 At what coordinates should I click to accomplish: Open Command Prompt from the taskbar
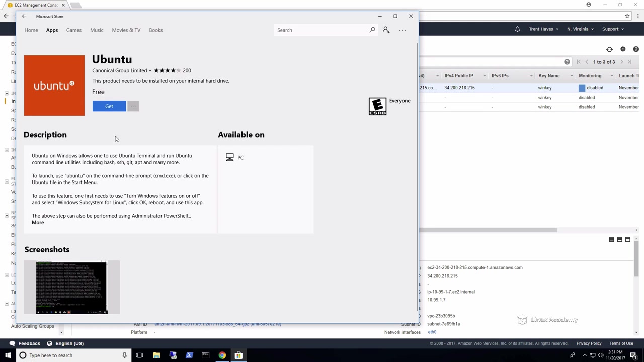[206, 355]
